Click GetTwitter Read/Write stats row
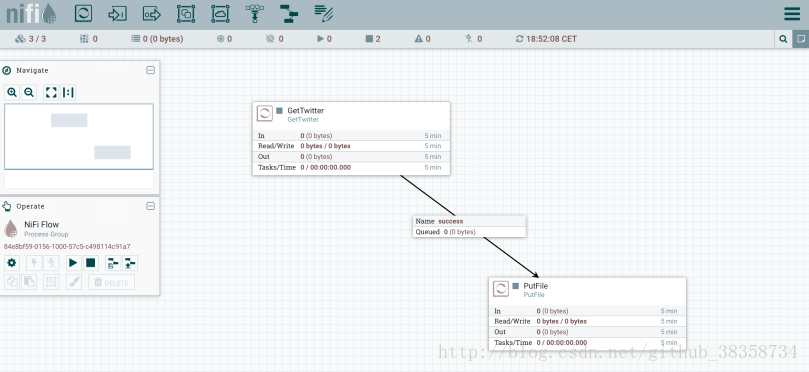809x372 pixels. [351, 146]
